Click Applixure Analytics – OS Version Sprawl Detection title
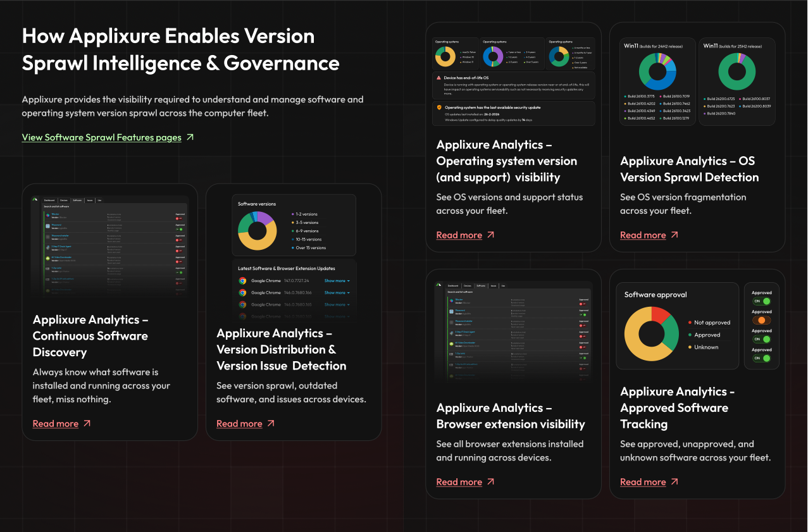The image size is (808, 532). (690, 169)
